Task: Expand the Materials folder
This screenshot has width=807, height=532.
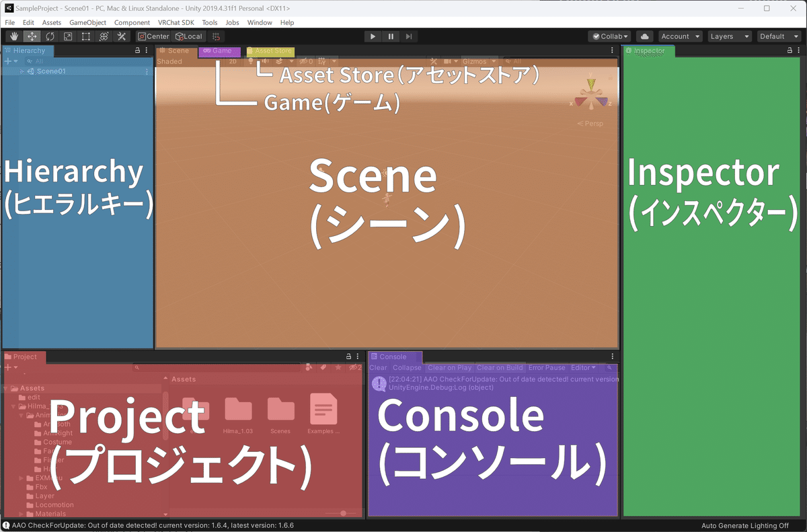Action: [22, 514]
